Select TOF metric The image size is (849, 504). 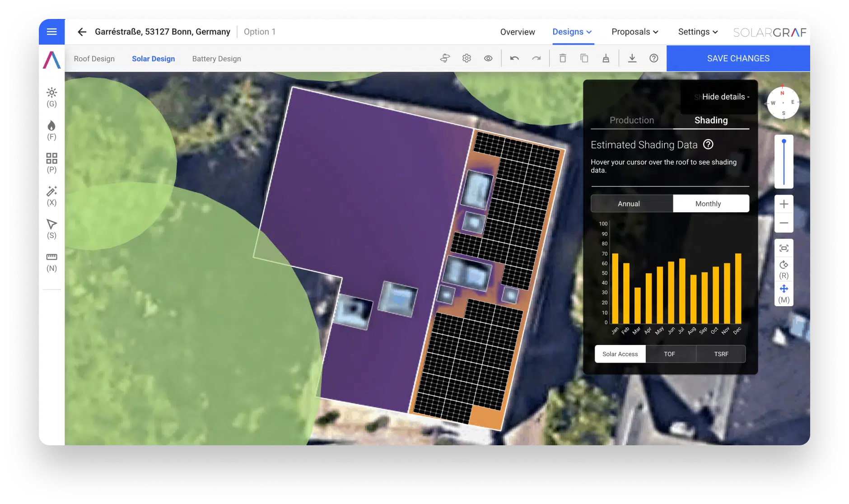tap(670, 354)
